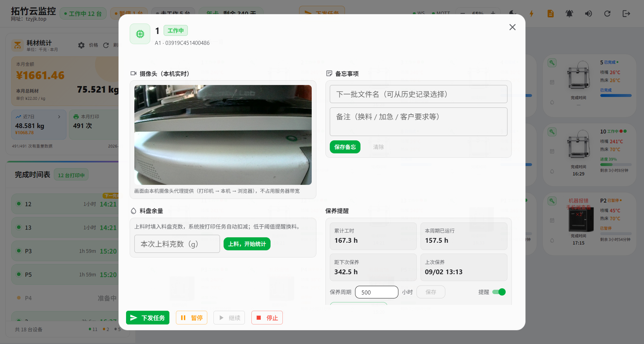Select printer P3 row in completion schedule

click(65, 251)
